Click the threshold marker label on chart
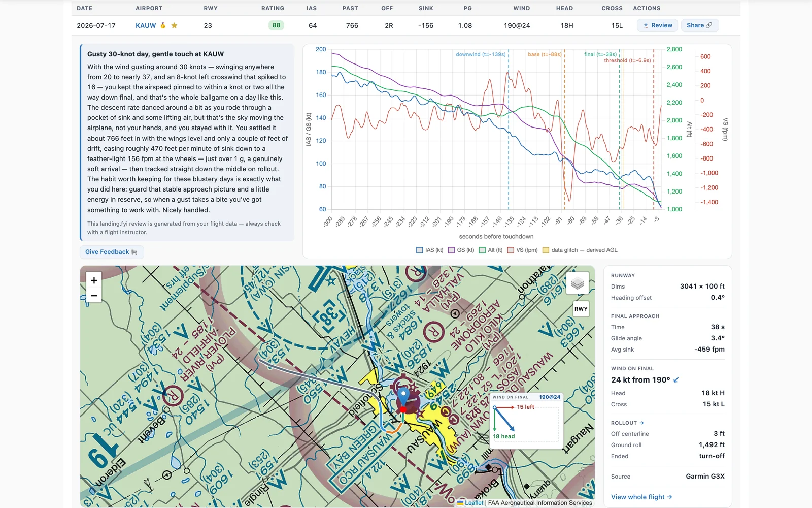The image size is (812, 508). (627, 60)
